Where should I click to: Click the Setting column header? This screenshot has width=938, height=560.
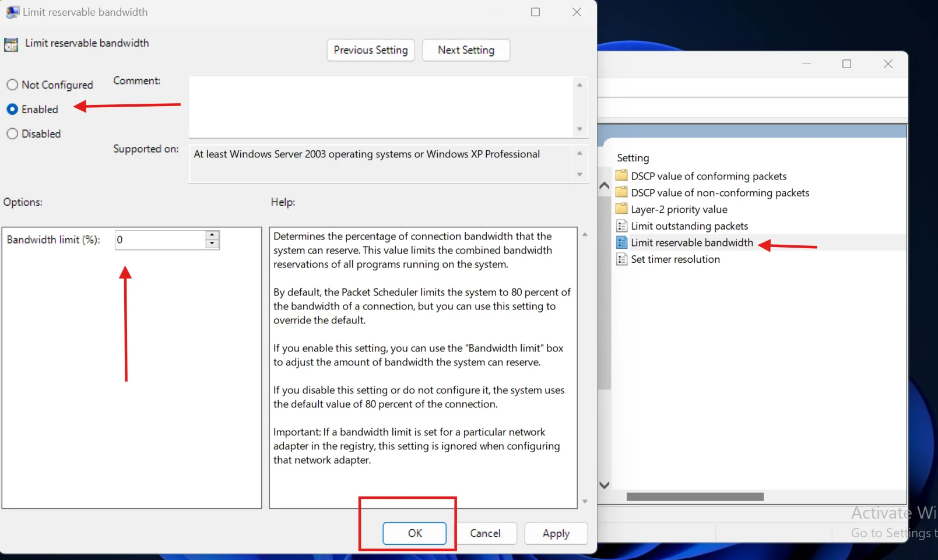click(633, 158)
